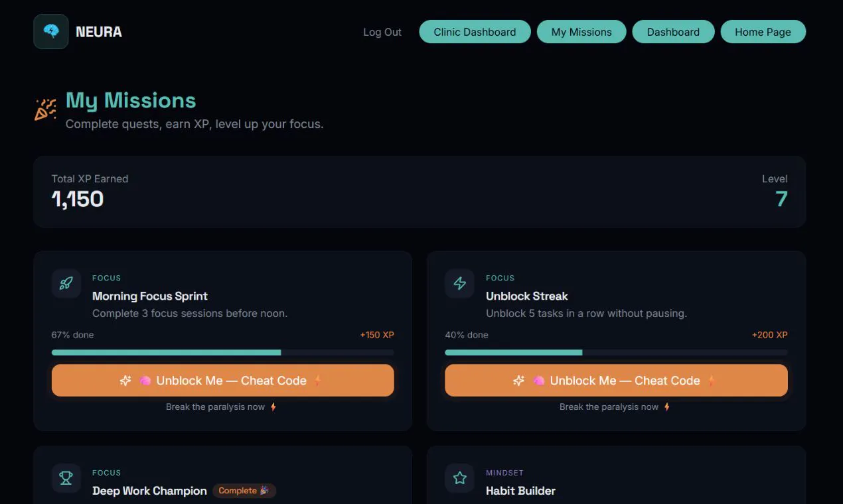Click the +150 XP reward label

[377, 335]
